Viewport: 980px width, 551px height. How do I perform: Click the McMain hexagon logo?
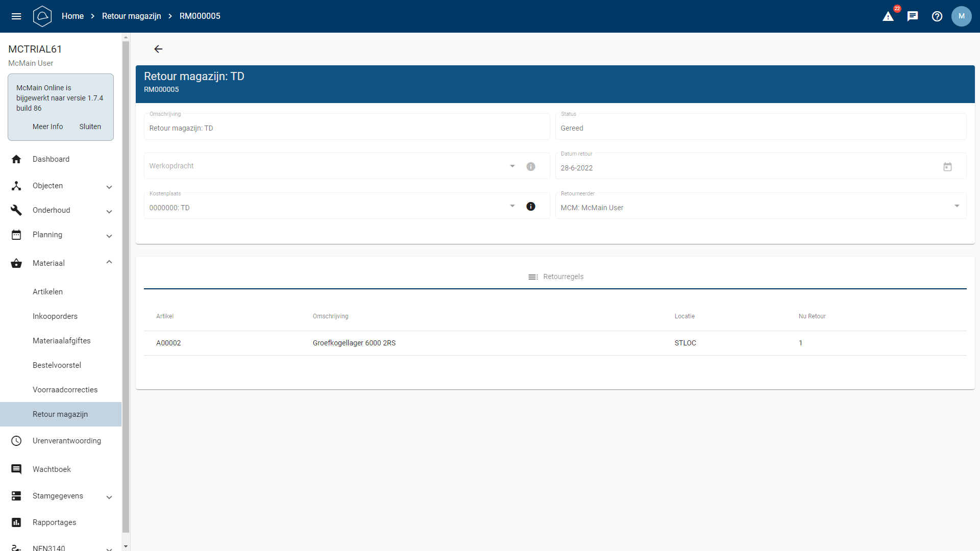[42, 16]
